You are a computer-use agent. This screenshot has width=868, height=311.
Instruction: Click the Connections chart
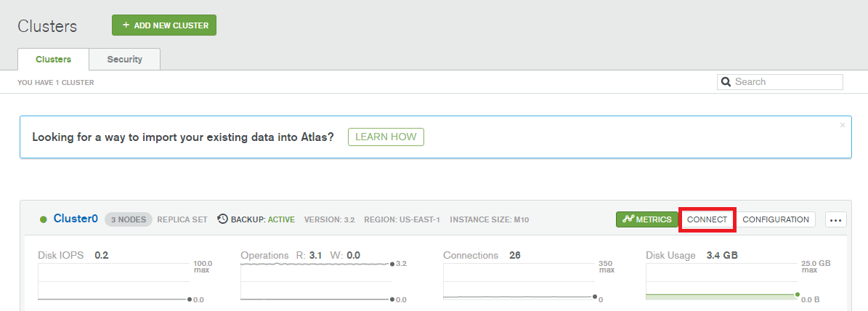click(517, 282)
